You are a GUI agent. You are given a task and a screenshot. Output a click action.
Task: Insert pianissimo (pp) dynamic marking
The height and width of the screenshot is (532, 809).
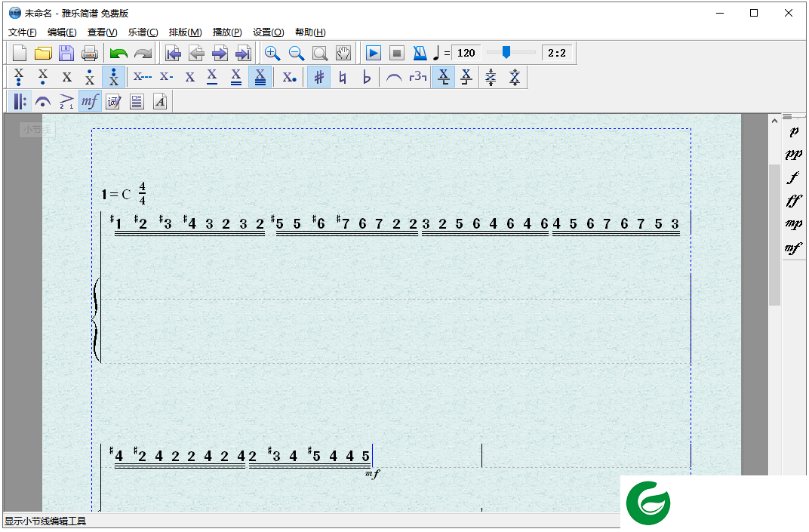click(794, 155)
